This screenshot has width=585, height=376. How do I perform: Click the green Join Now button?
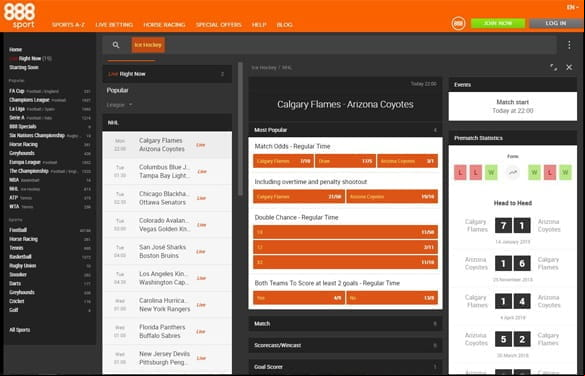pyautogui.click(x=498, y=23)
